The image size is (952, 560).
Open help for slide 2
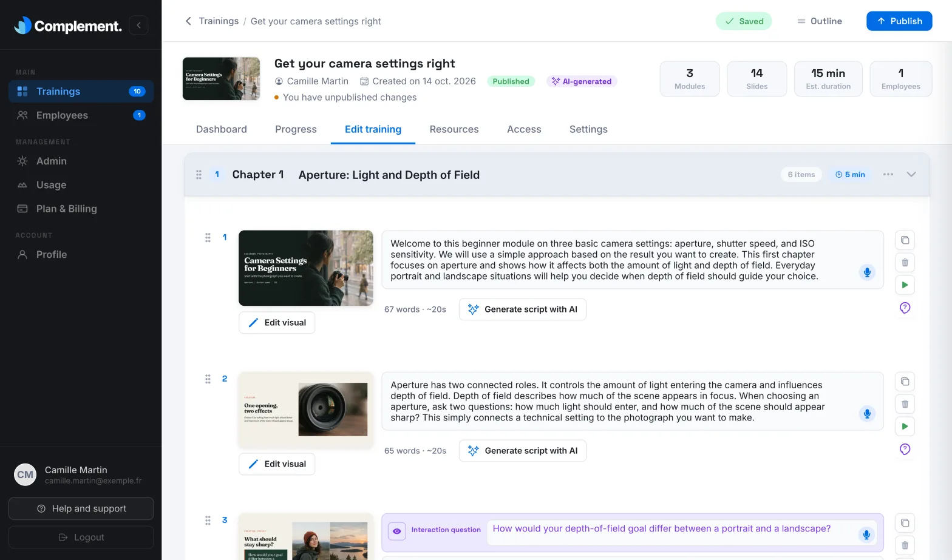click(905, 449)
